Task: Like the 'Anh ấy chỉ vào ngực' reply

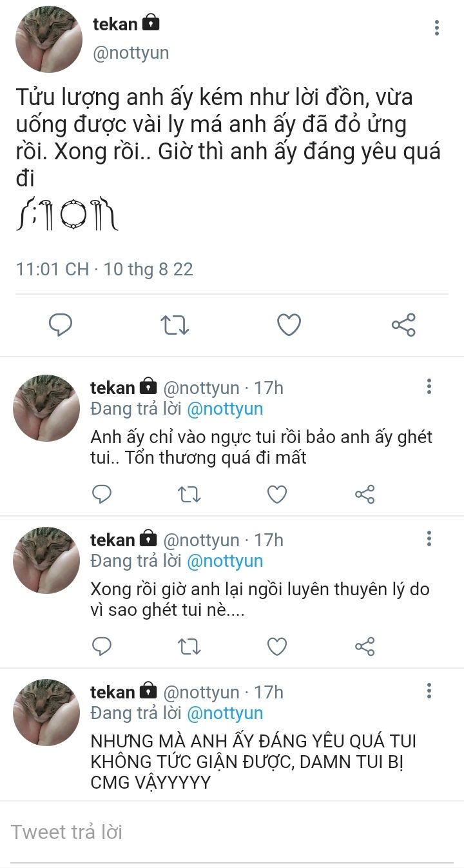Action: click(x=277, y=495)
